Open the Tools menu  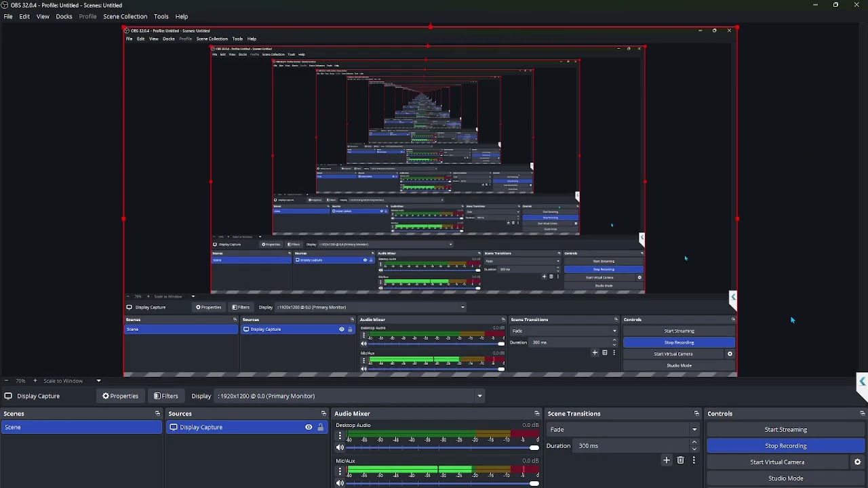pos(161,16)
